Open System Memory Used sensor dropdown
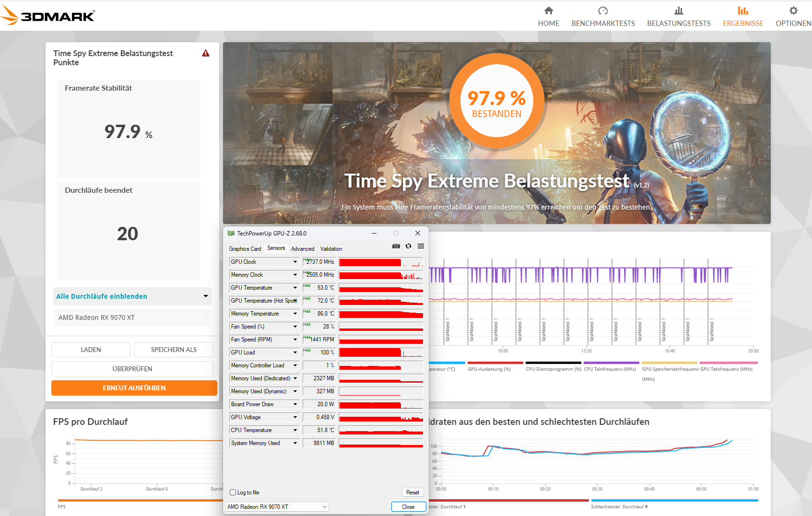Screen dimensions: 812x516 295,443
